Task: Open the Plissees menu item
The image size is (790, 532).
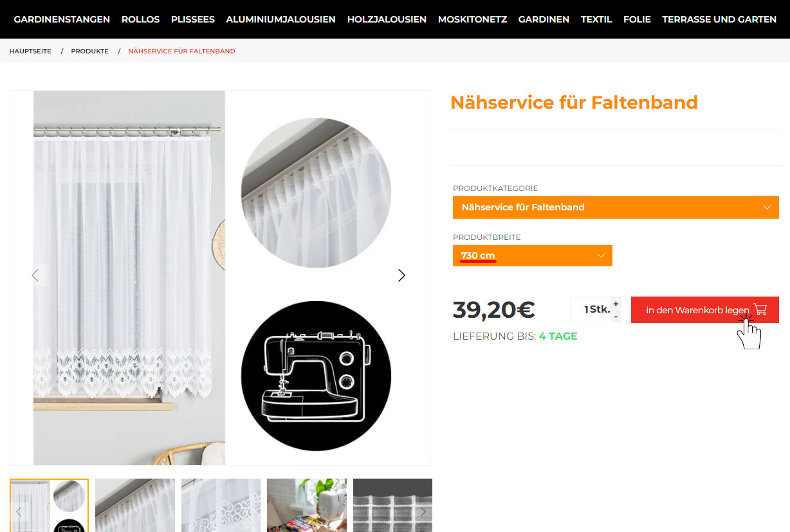Action: [193, 19]
